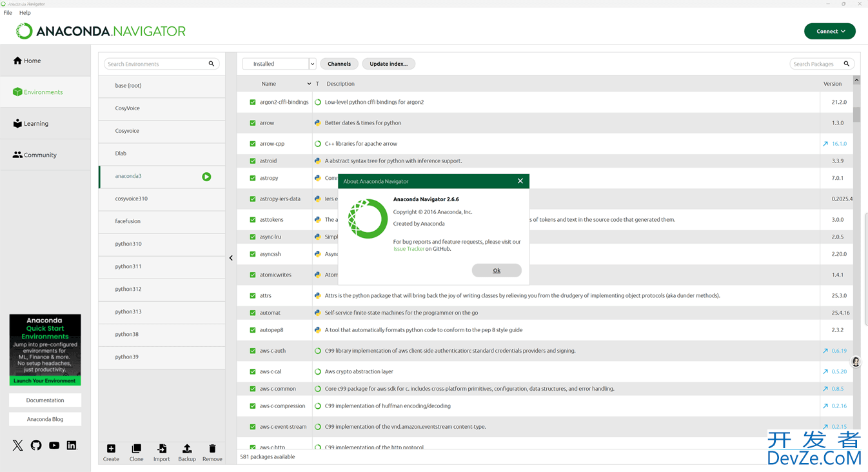Toggle the autopep8 package checkbox

pos(253,330)
